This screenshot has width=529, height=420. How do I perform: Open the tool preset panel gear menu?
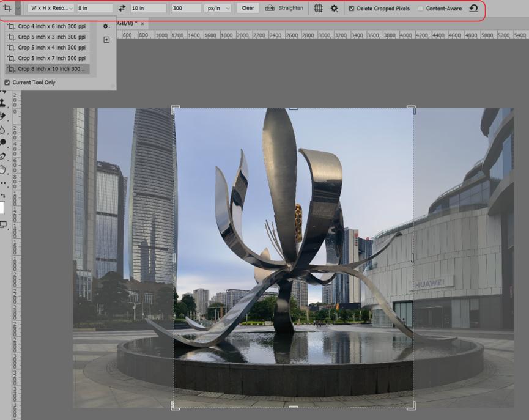click(x=106, y=26)
